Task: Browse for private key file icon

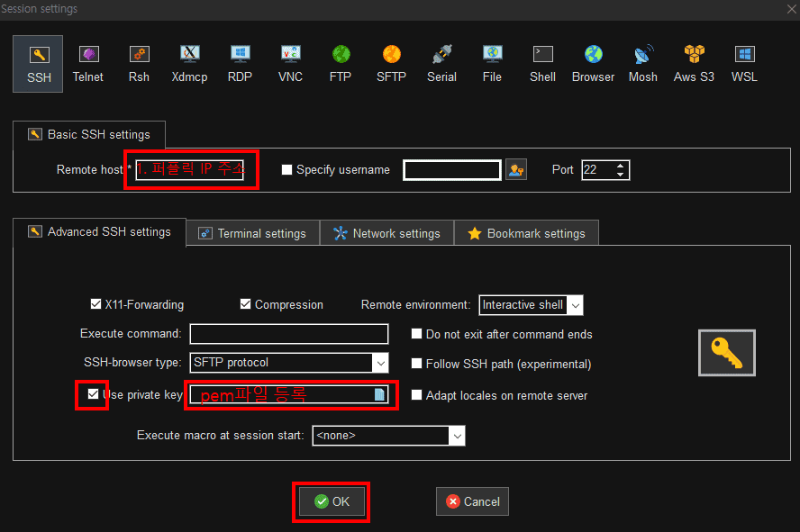Action: click(379, 394)
